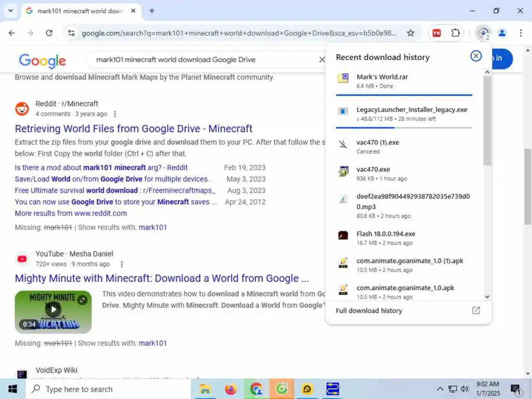Bookmark this page with the star icon
Viewport: 532px width, 399px height.
pyautogui.click(x=410, y=33)
